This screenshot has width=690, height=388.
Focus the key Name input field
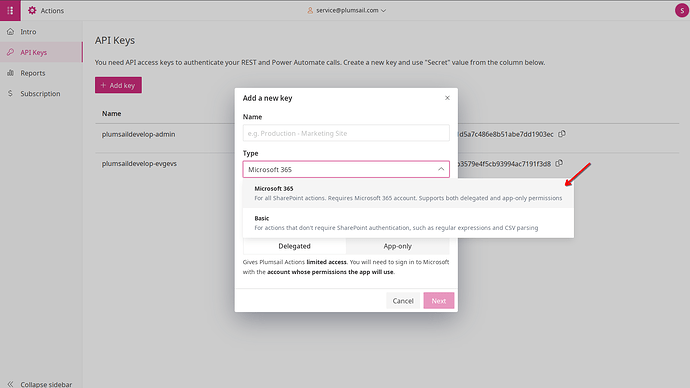[346, 133]
